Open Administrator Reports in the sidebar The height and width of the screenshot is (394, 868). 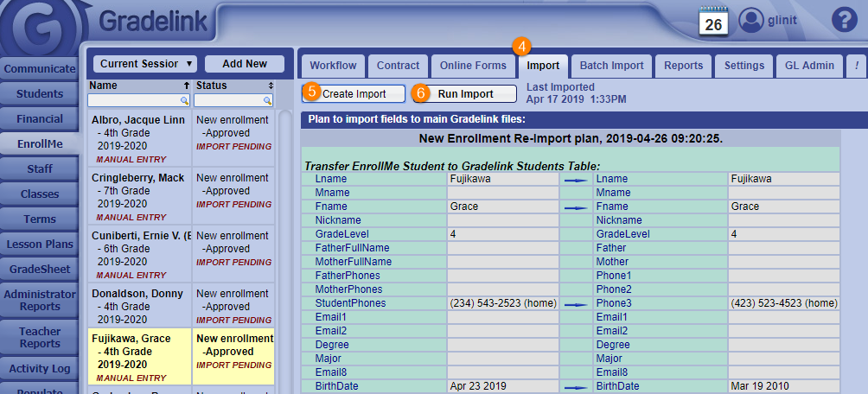(40, 301)
